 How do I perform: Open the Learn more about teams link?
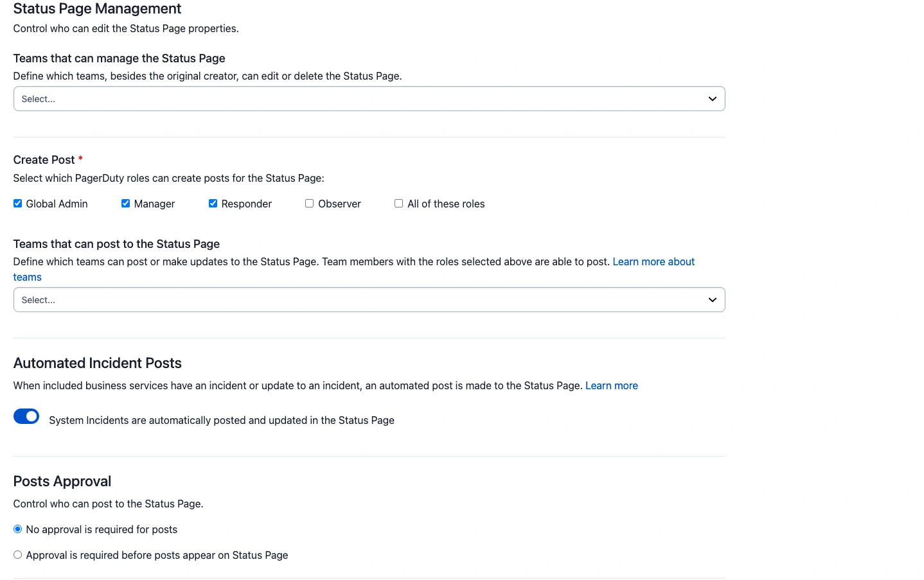653,262
